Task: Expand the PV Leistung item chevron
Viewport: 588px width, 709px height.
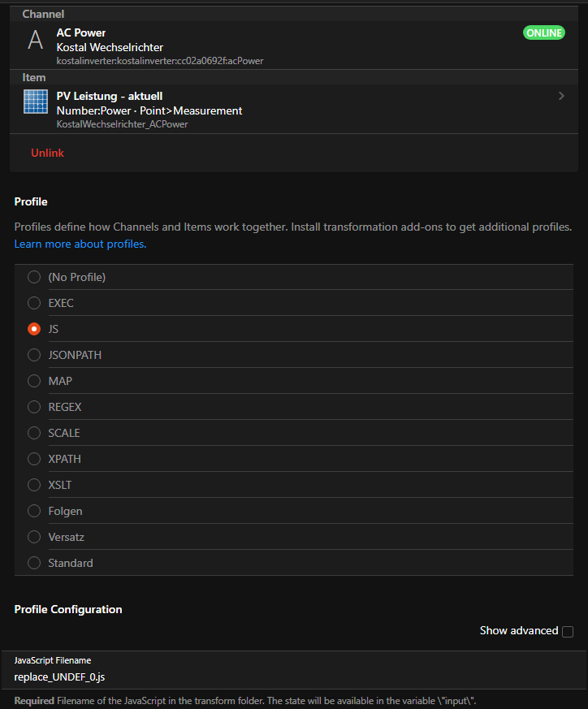Action: (561, 97)
